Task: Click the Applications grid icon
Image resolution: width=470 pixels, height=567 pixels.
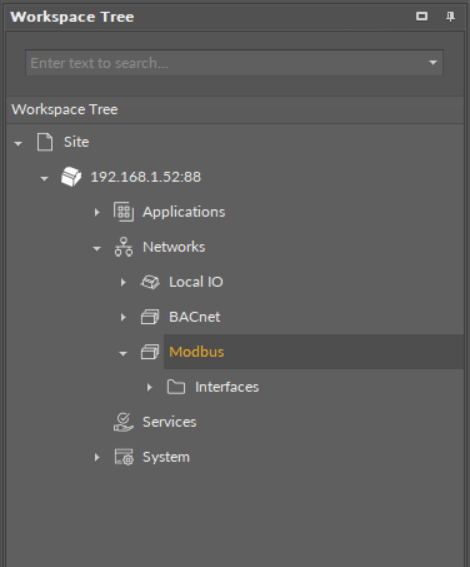Action: pos(124,212)
